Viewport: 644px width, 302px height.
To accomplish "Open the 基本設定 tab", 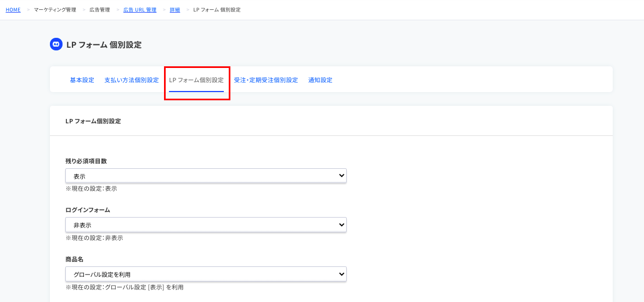I will point(82,80).
